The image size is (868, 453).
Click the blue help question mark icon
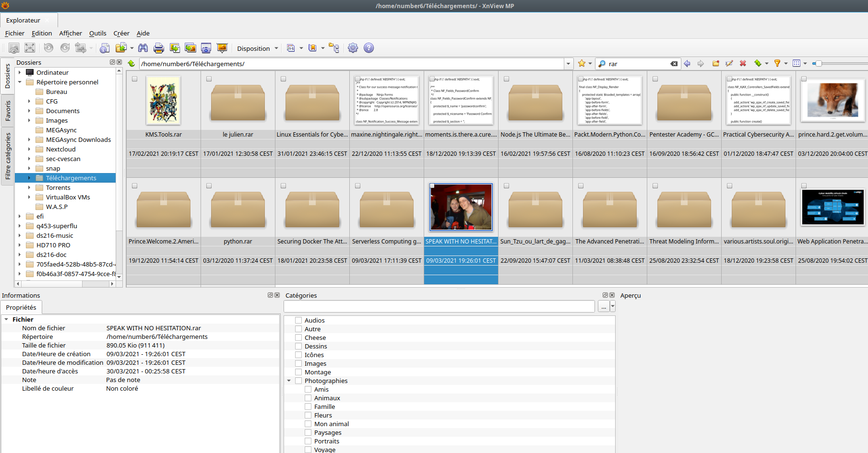[369, 48]
